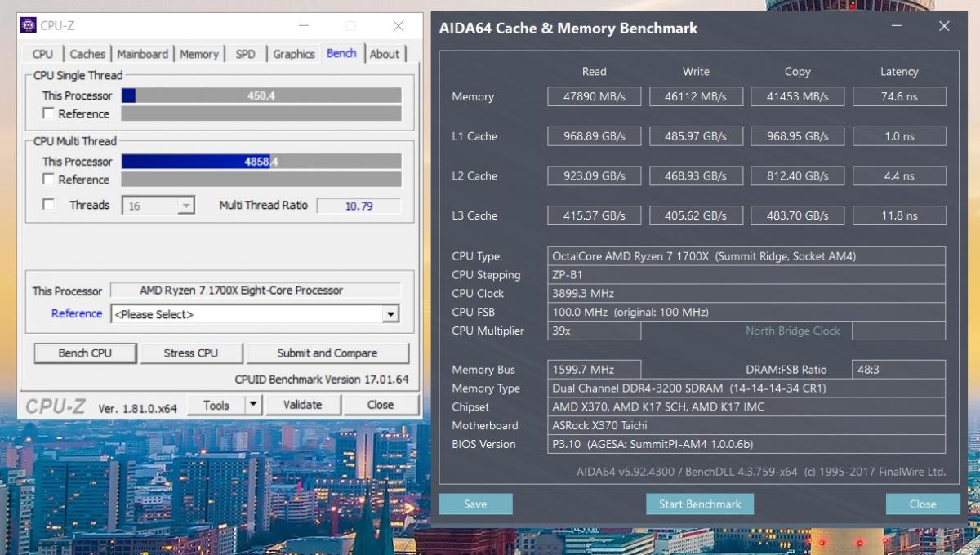Tick the Threads checkbox in CPU-Z
Viewport: 980px width, 555px height.
pos(48,205)
